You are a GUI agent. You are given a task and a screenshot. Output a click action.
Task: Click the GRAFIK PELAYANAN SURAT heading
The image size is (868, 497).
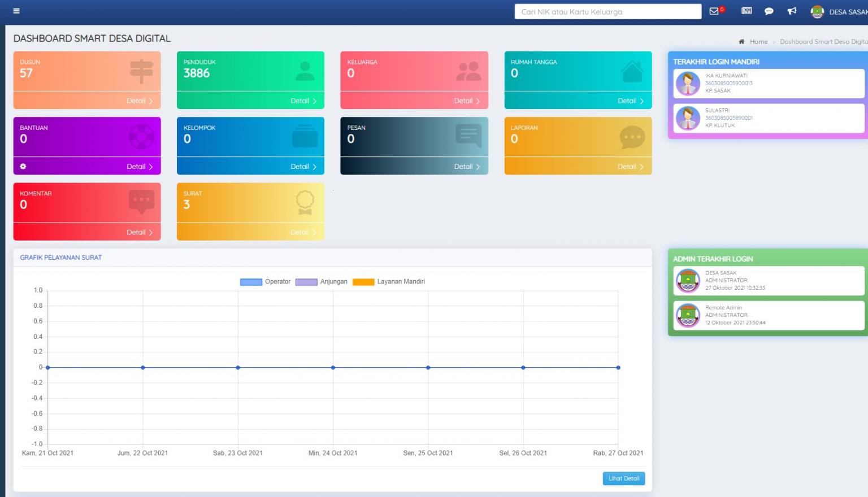click(61, 258)
